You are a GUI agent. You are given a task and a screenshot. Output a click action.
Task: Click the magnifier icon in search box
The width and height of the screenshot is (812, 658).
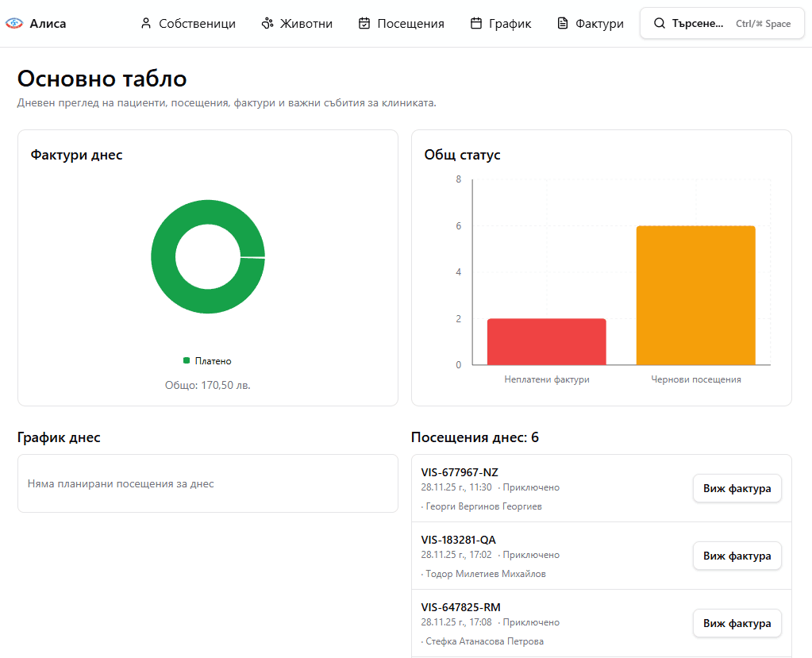point(659,24)
